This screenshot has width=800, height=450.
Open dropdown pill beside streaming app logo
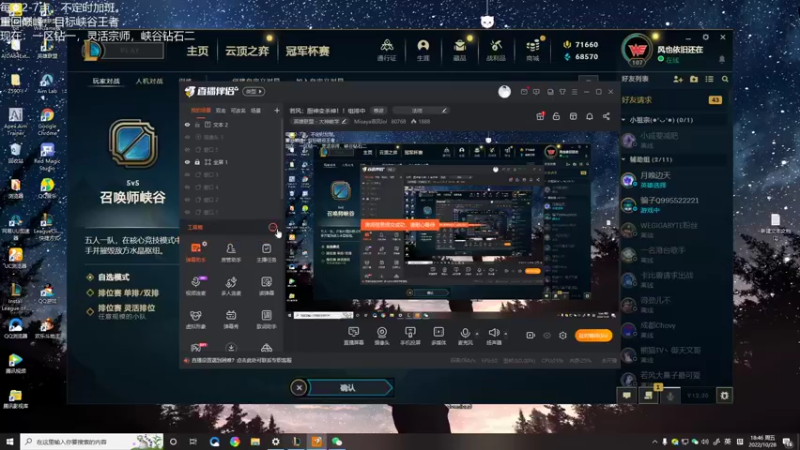(254, 92)
